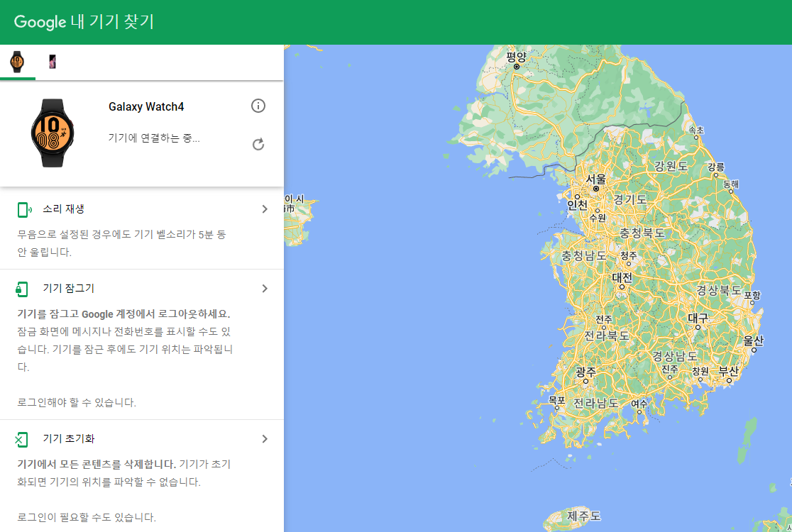Click the 강릉 label on the map
792x532 pixels.
716,167
